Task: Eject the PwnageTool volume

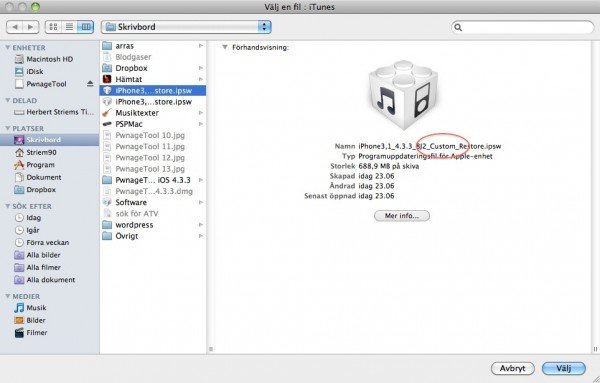Action: click(90, 84)
